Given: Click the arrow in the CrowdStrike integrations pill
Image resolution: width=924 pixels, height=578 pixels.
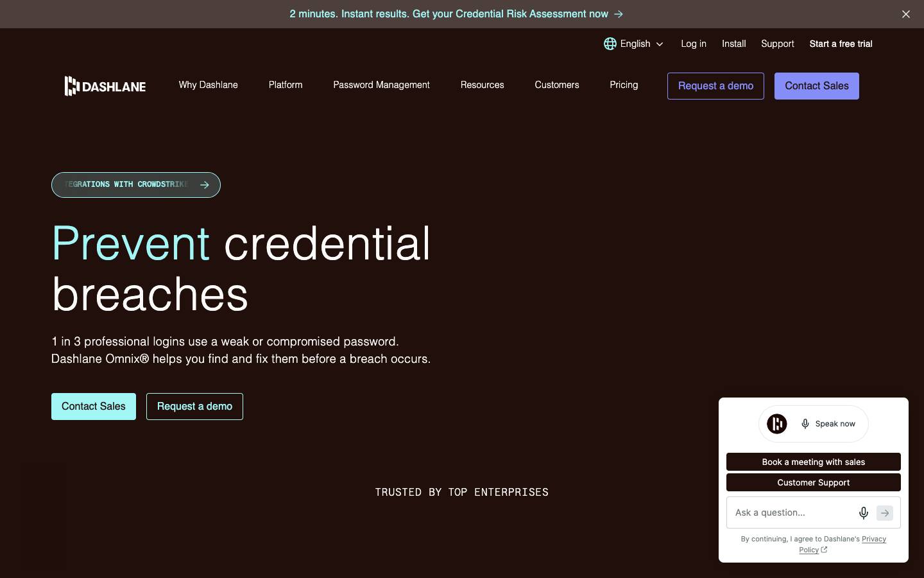Looking at the screenshot, I should click(x=205, y=185).
